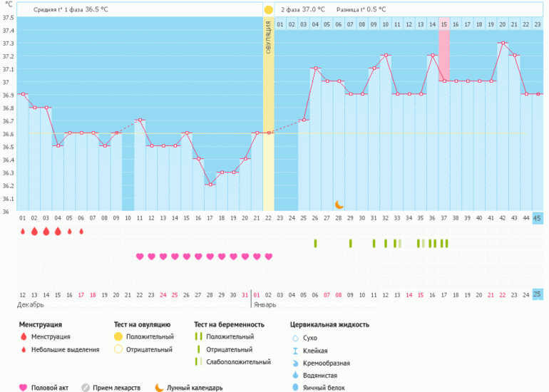Click the menstruation drop on cycle day 04
The image size is (549, 392).
(x=58, y=231)
